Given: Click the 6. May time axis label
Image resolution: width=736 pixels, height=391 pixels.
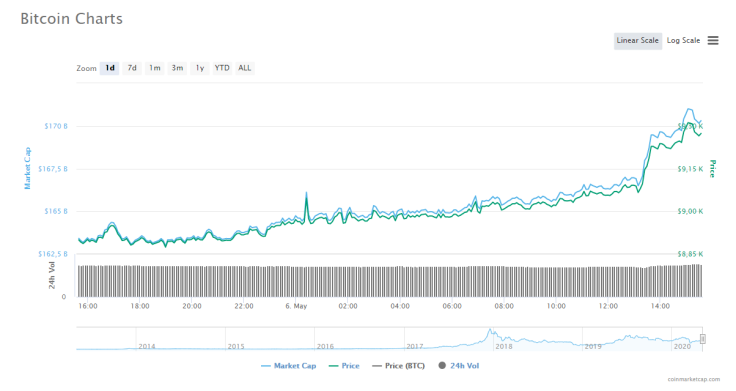Looking at the screenshot, I should [296, 306].
